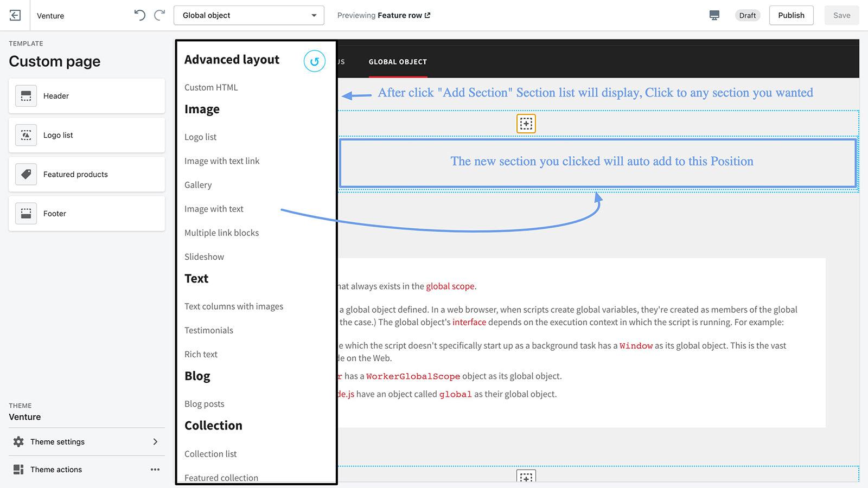Click the orange add section icon
The image size is (868, 488).
pyautogui.click(x=526, y=124)
